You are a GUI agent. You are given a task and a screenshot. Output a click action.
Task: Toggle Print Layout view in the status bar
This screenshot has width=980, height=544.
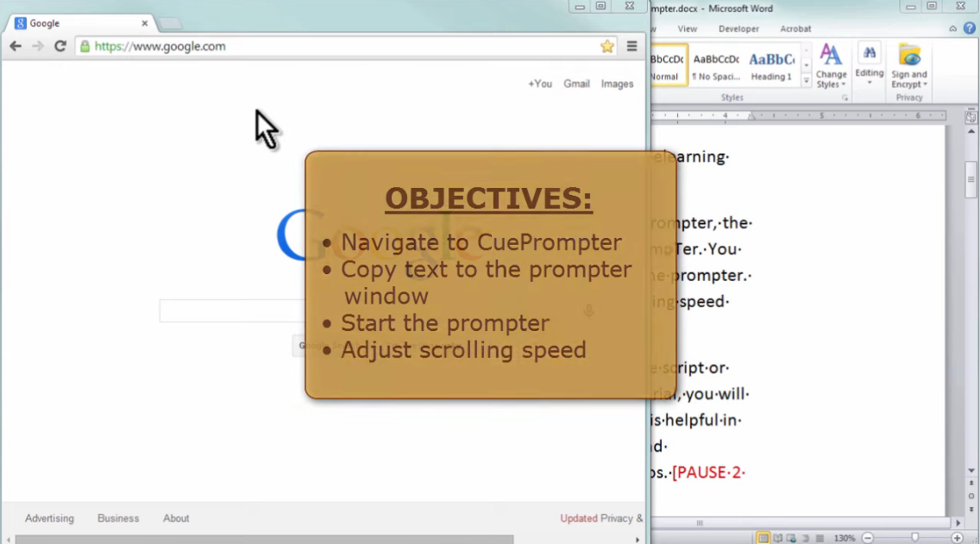[x=763, y=537]
